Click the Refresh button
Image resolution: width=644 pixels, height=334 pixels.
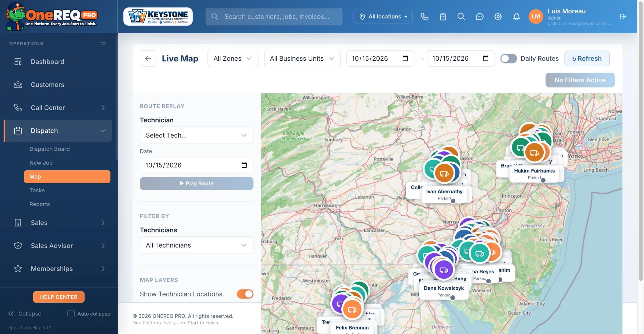(x=587, y=58)
